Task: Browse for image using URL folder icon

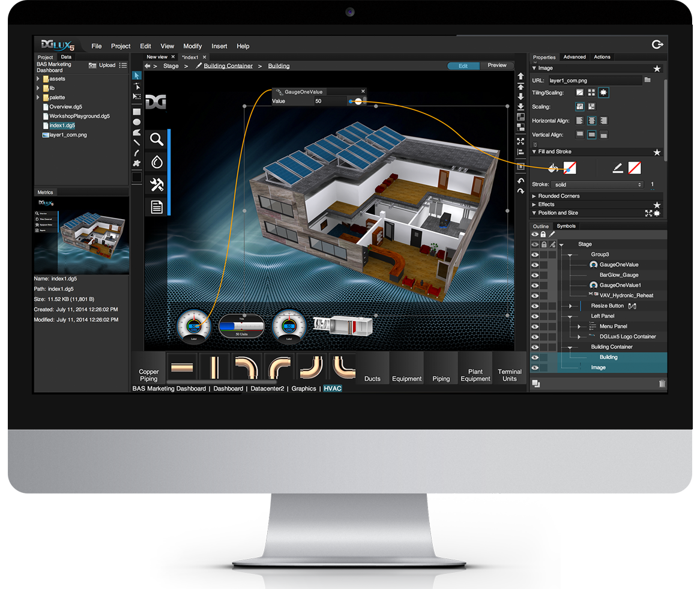Action: tap(648, 80)
